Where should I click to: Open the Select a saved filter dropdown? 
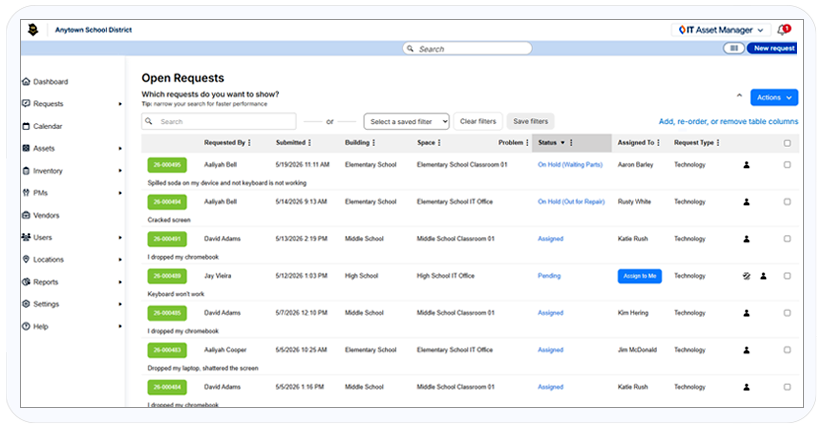(407, 121)
